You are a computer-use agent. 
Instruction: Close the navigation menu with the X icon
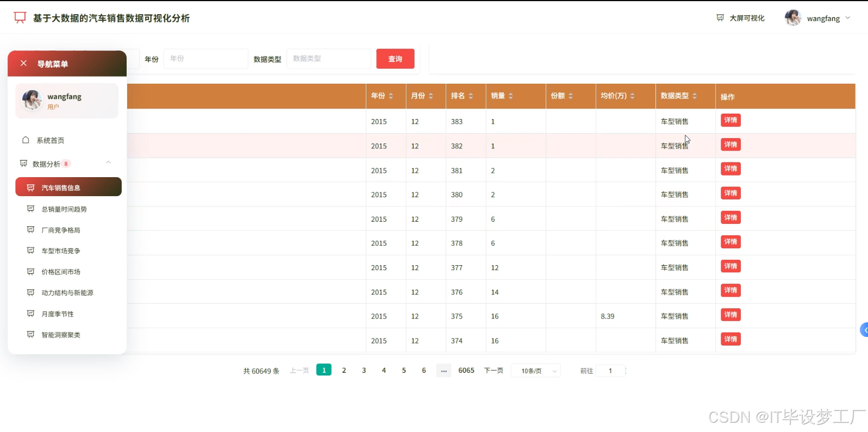coord(23,63)
